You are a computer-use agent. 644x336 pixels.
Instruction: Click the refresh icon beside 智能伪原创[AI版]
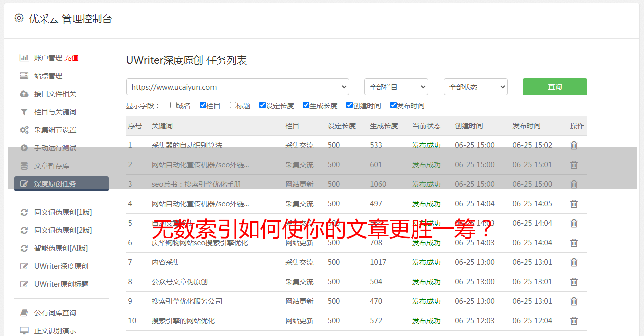click(x=24, y=248)
